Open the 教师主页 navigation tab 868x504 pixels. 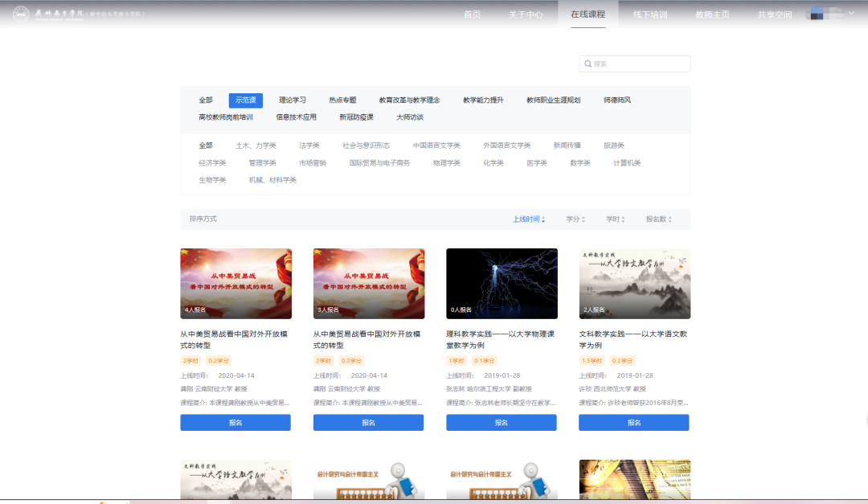[712, 14]
